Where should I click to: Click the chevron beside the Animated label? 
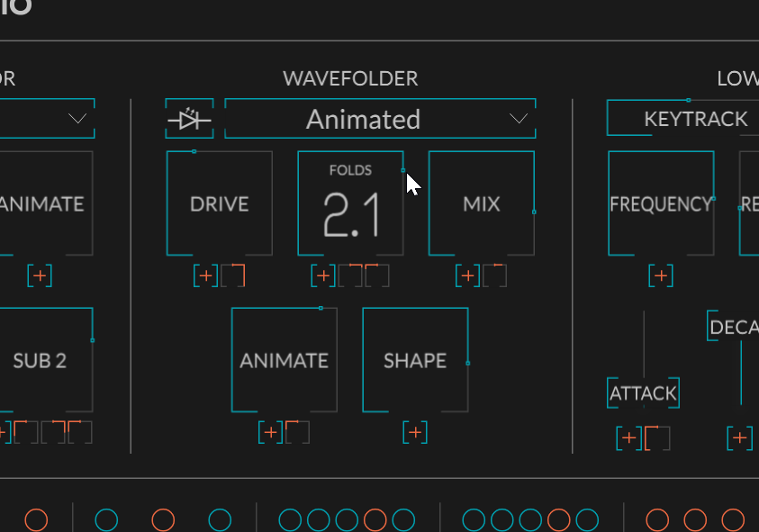tap(519, 119)
